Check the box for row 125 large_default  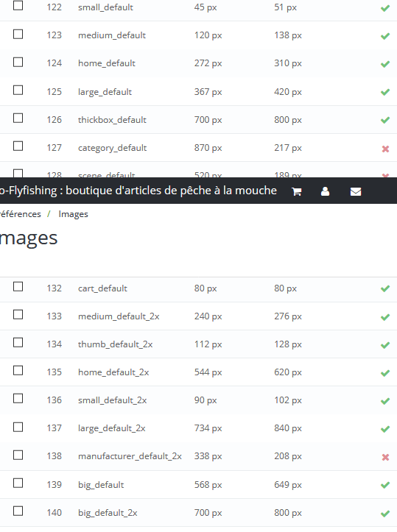[18, 91]
